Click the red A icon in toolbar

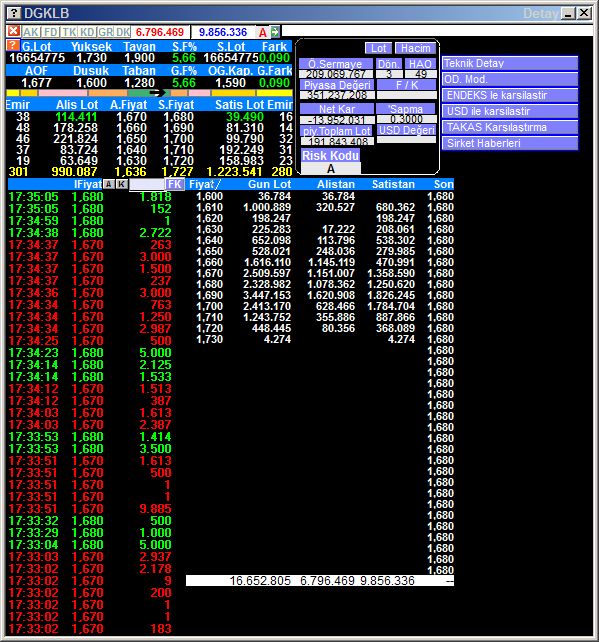262,32
